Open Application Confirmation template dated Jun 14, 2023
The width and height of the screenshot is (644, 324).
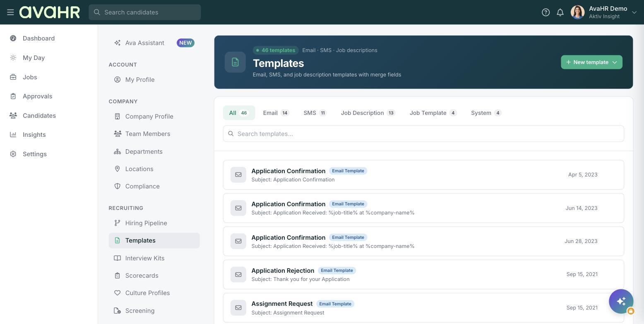coord(423,208)
